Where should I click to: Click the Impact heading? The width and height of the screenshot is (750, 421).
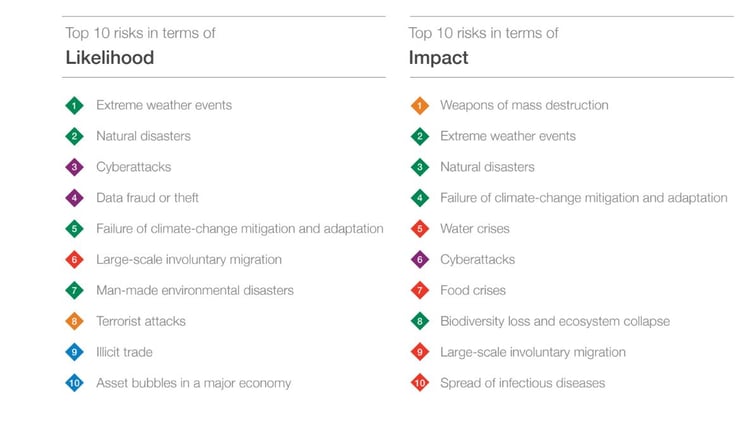click(438, 58)
